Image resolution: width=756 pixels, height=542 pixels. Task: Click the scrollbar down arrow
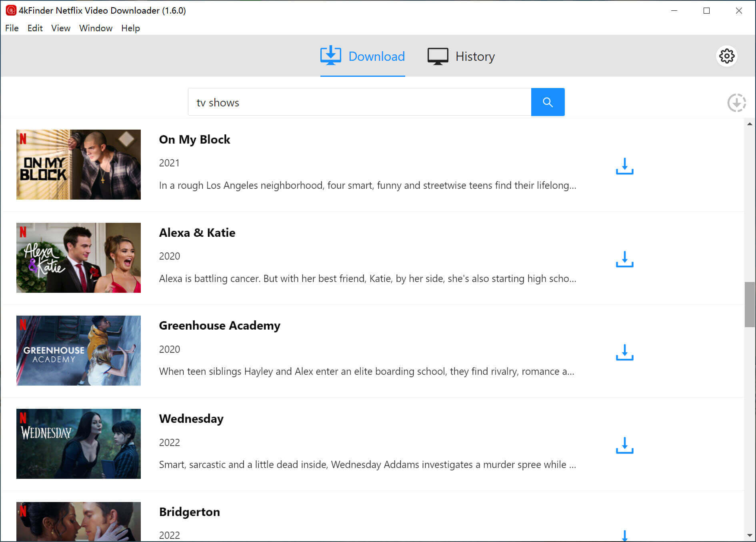750,535
